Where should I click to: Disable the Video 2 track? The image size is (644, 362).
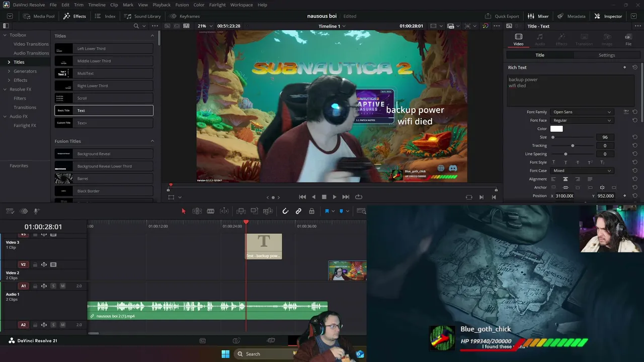pos(53,264)
